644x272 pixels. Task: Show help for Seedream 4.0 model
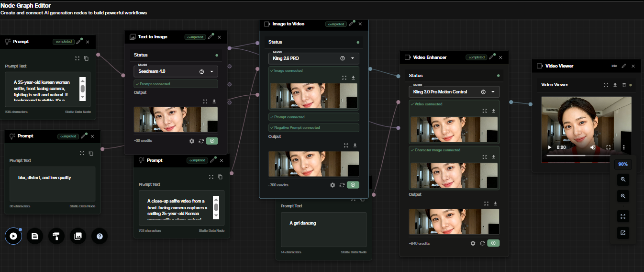point(201,71)
